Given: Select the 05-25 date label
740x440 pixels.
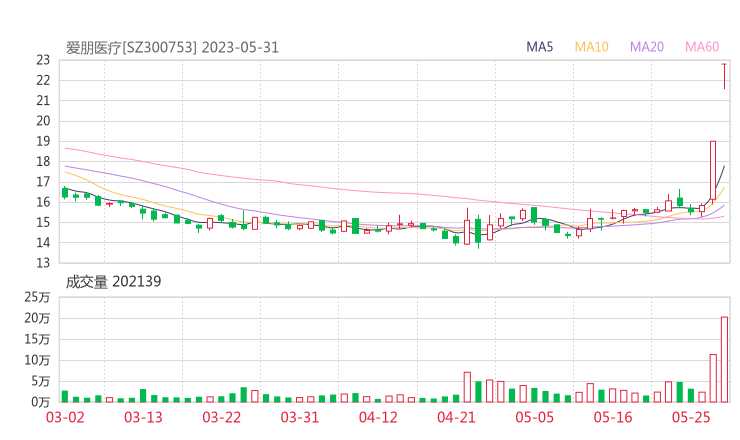Looking at the screenshot, I should (x=691, y=417).
